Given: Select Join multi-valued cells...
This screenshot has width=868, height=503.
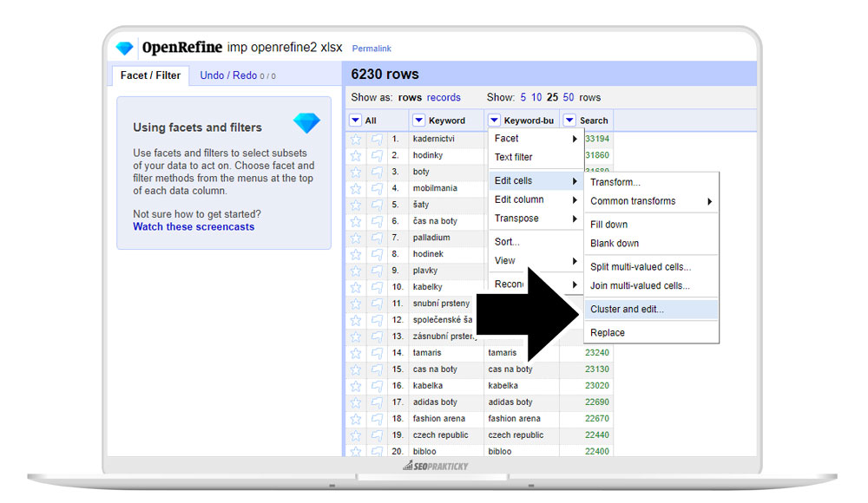Looking at the screenshot, I should tap(652, 285).
